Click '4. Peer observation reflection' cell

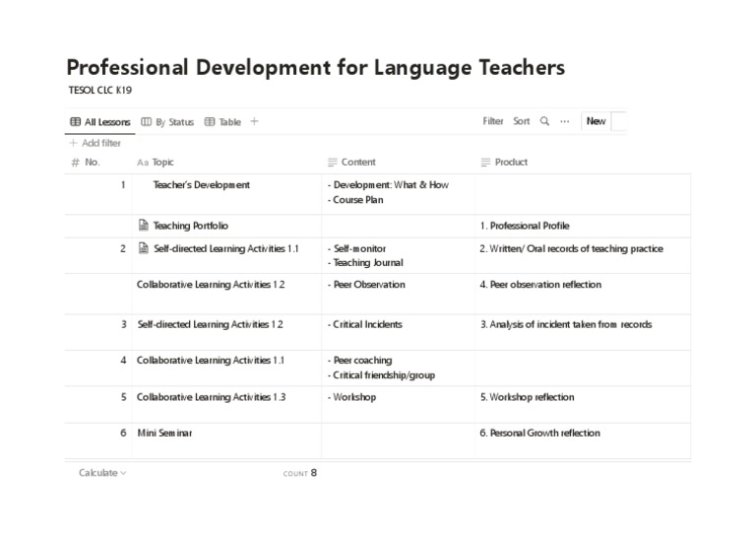point(540,284)
